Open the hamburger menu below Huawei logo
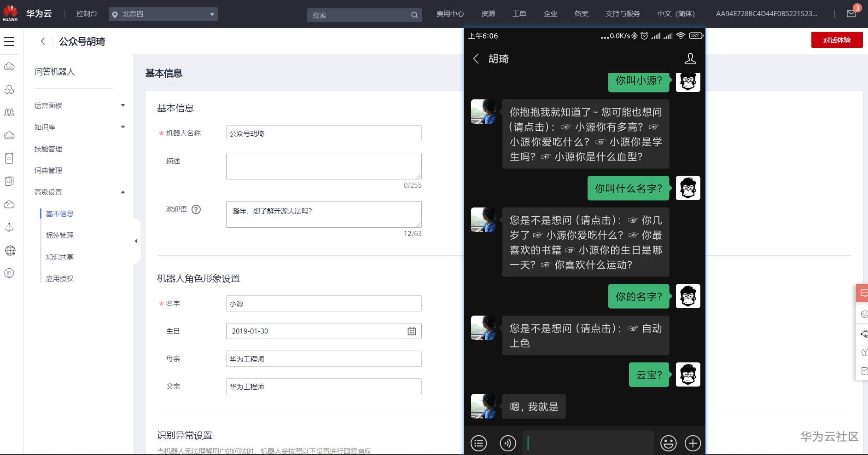Viewport: 868px width, 455px height. pyautogui.click(x=10, y=41)
